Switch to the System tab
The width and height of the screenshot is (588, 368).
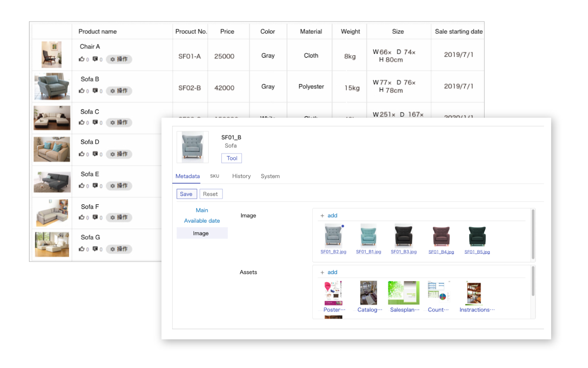click(x=270, y=176)
